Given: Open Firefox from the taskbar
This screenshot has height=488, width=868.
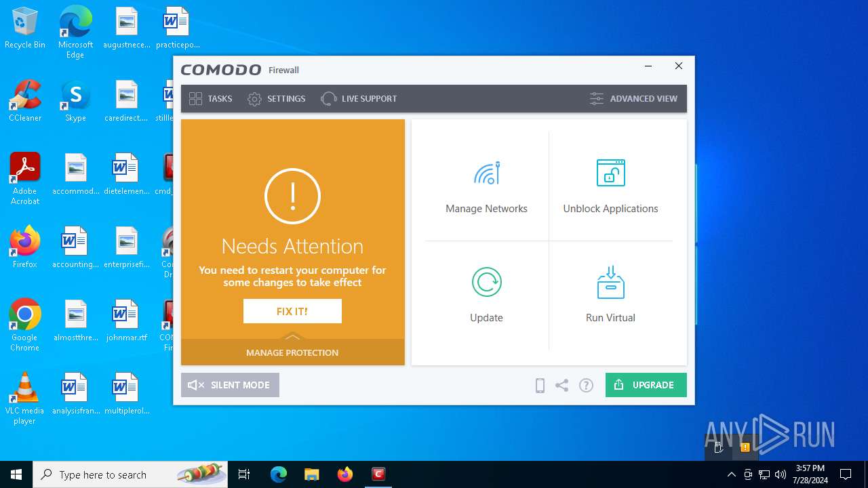Looking at the screenshot, I should point(345,474).
